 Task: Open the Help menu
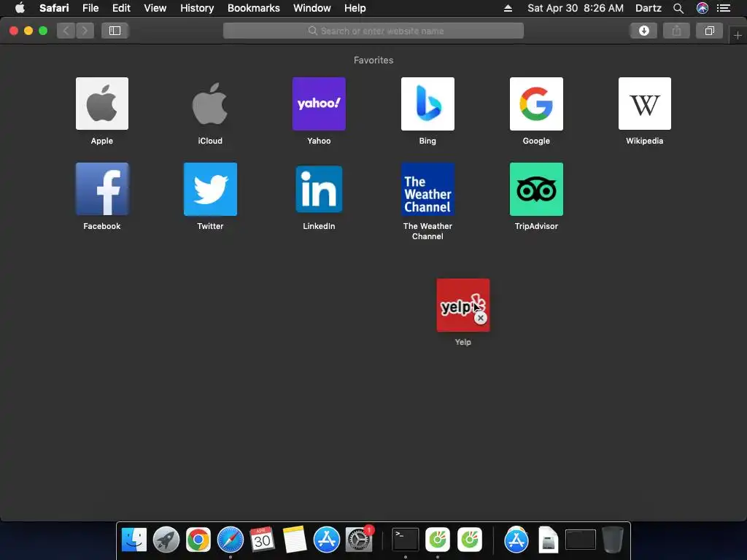click(355, 8)
